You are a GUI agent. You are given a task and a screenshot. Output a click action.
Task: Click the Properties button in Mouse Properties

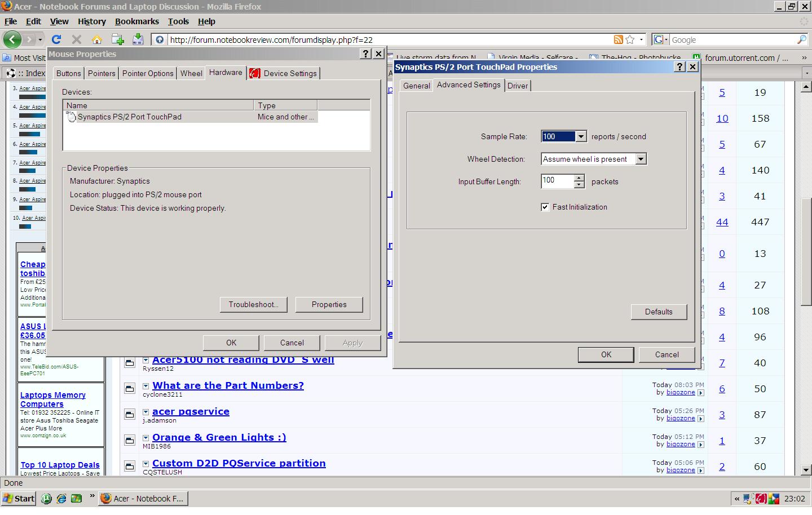pos(329,304)
